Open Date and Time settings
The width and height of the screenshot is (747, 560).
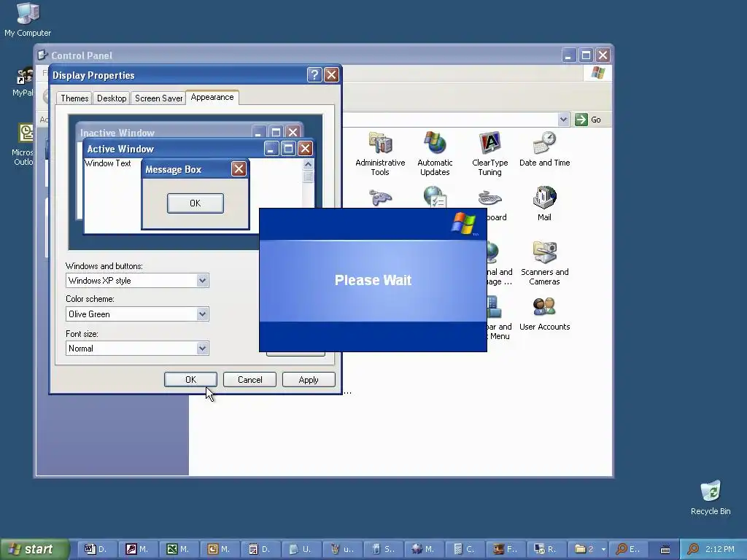(x=544, y=149)
